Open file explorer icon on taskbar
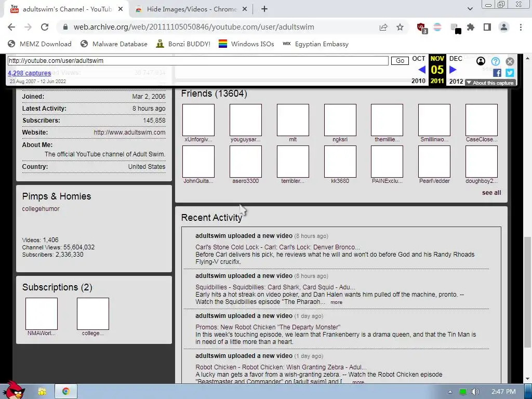532x399 pixels. tap(42, 392)
